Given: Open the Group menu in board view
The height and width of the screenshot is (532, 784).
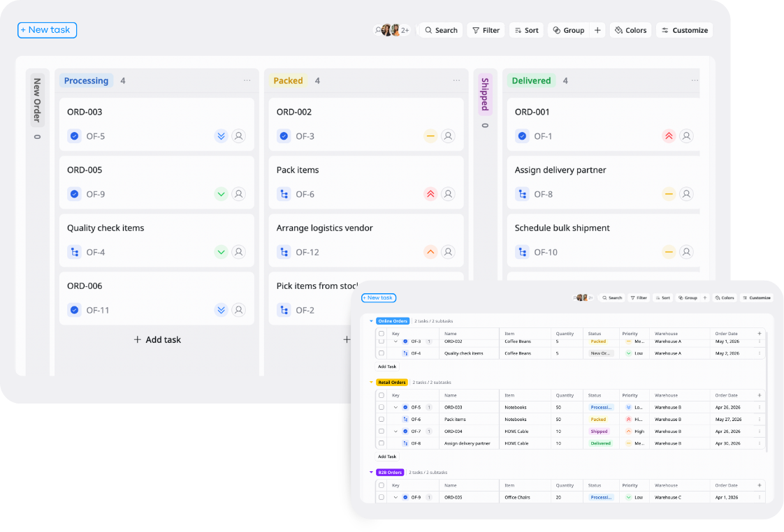Looking at the screenshot, I should [569, 30].
